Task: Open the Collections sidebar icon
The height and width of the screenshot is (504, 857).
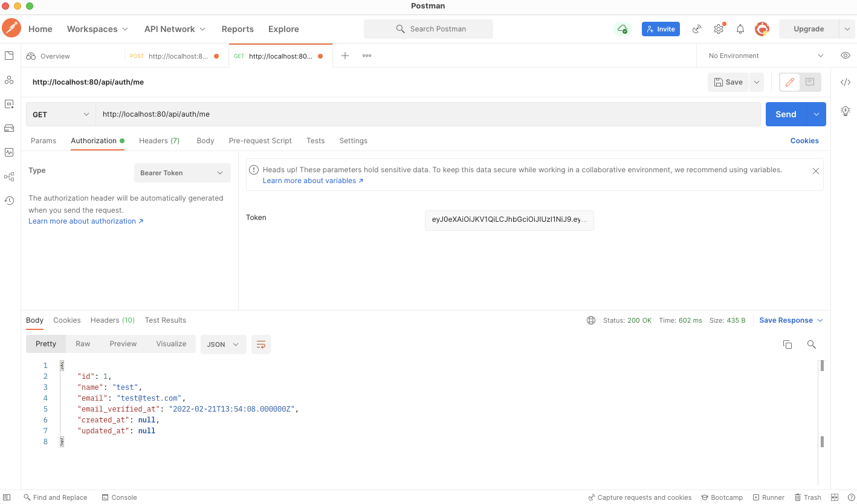Action: [9, 56]
